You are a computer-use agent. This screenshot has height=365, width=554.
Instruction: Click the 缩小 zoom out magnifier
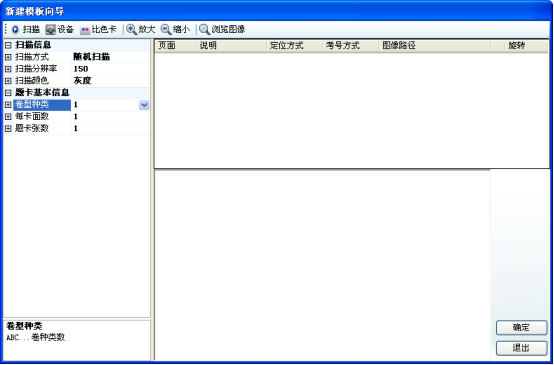[166, 30]
